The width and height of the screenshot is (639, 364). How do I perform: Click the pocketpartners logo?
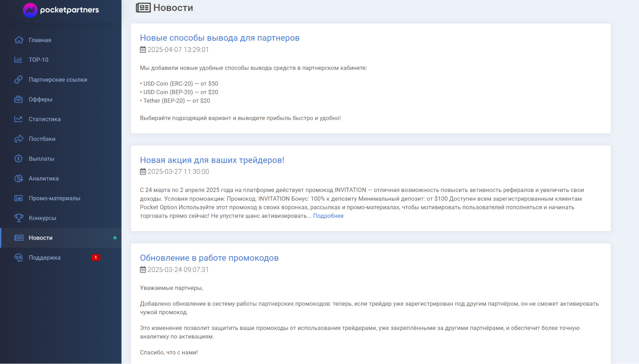click(x=61, y=10)
